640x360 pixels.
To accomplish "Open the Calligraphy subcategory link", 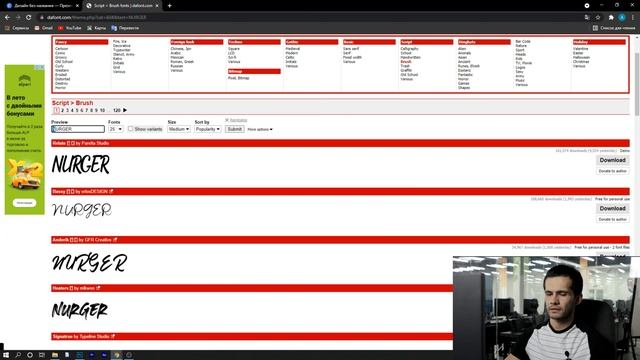I will [409, 49].
